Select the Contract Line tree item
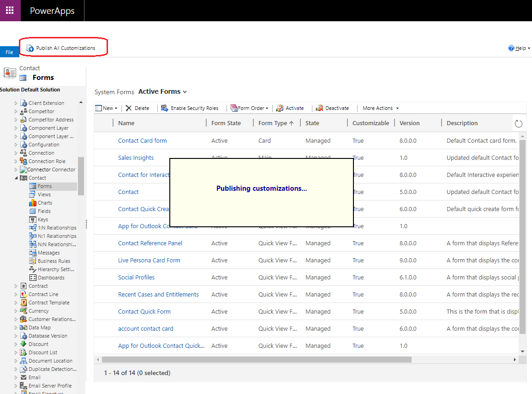The height and width of the screenshot is (394, 532). [x=39, y=294]
